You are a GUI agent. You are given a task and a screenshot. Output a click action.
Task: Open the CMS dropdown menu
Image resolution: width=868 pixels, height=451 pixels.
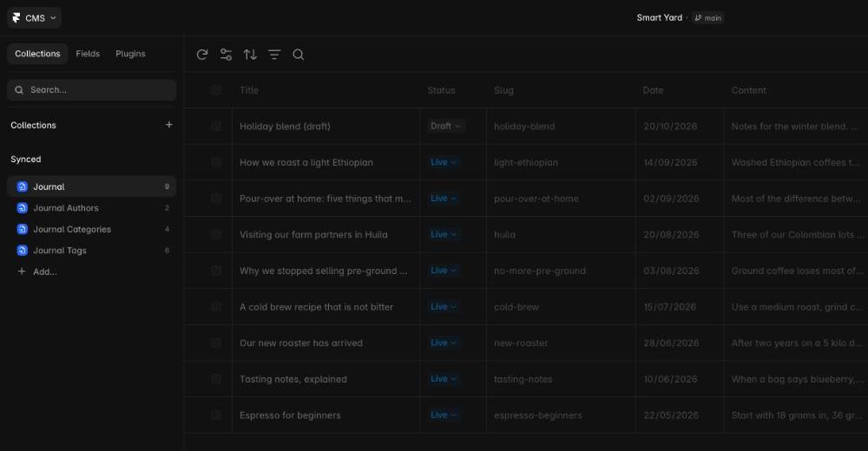35,18
